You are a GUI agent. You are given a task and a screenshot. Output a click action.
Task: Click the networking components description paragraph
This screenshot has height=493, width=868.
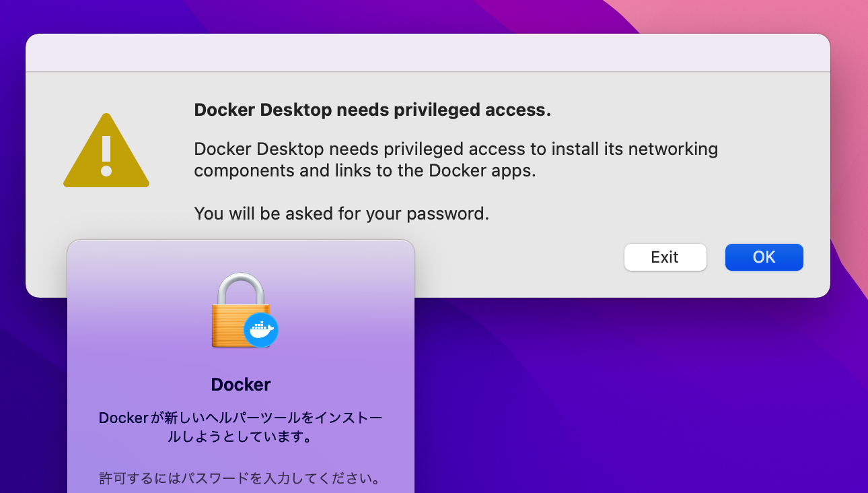click(x=456, y=160)
